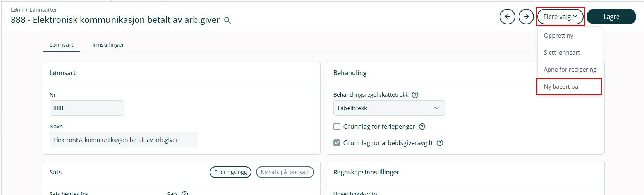Viewport: 644px width, 195px height.
Task: Select Opprett ny from menu
Action: (558, 36)
